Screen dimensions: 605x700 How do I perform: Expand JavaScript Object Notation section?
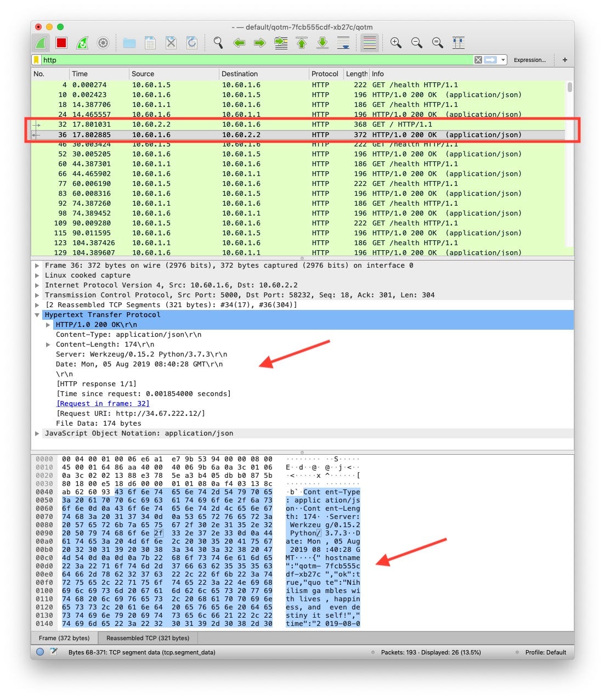point(37,433)
